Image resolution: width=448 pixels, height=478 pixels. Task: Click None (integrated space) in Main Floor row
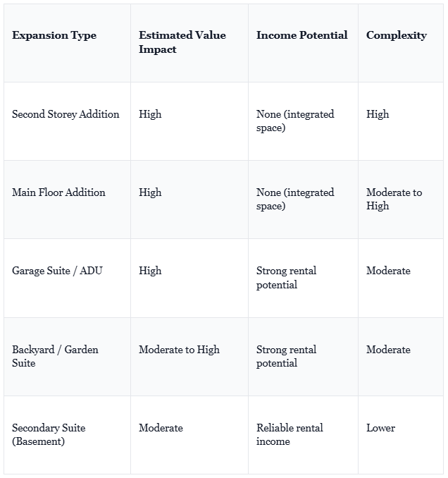click(295, 199)
